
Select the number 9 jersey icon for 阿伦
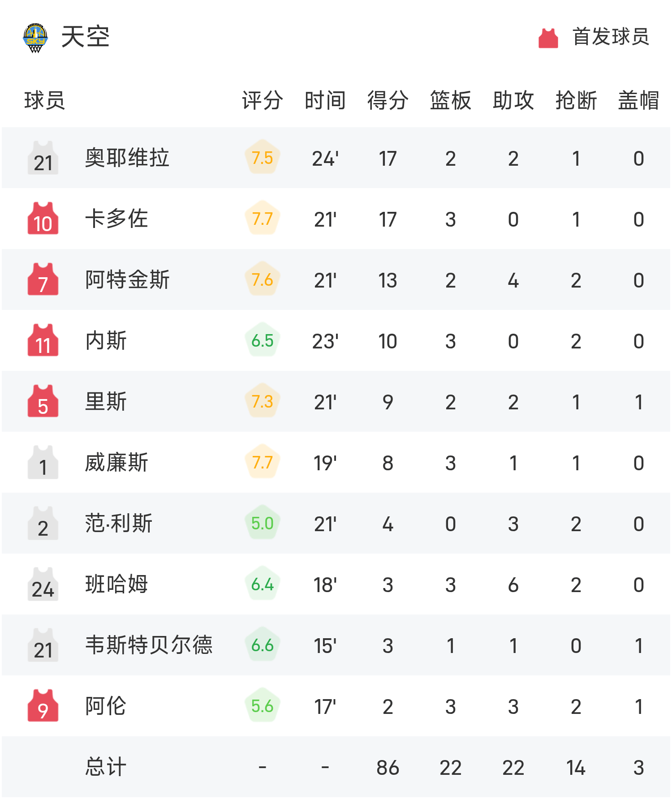point(43,705)
